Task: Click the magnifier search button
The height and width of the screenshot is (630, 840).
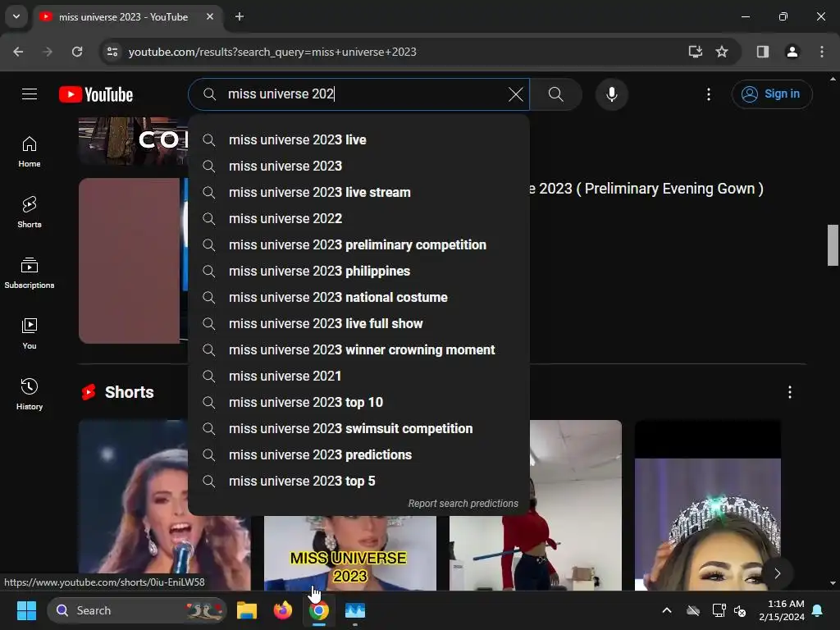Action: pyautogui.click(x=555, y=94)
